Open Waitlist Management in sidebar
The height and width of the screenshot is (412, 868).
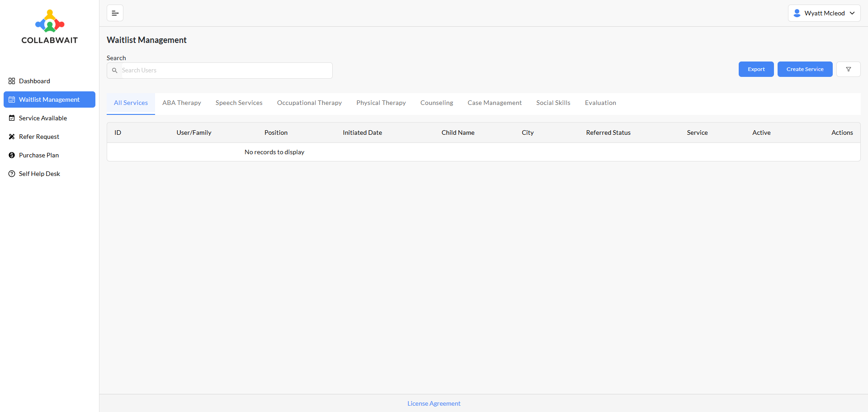(x=49, y=99)
